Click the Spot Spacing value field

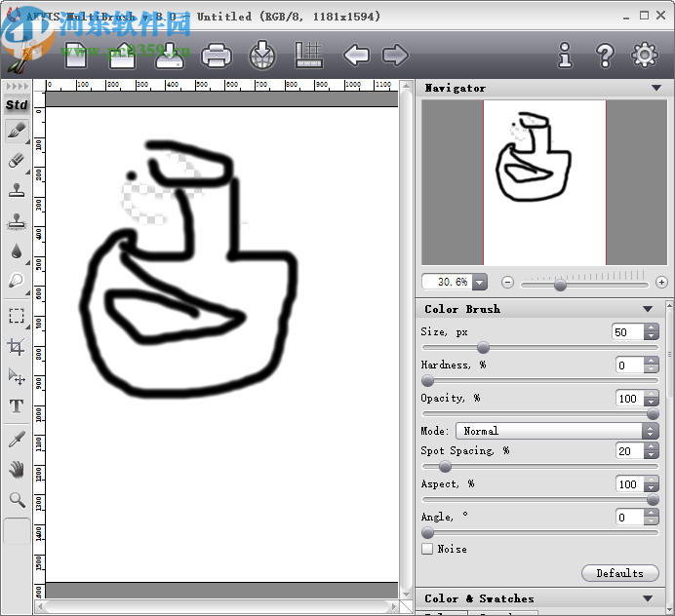click(x=630, y=451)
